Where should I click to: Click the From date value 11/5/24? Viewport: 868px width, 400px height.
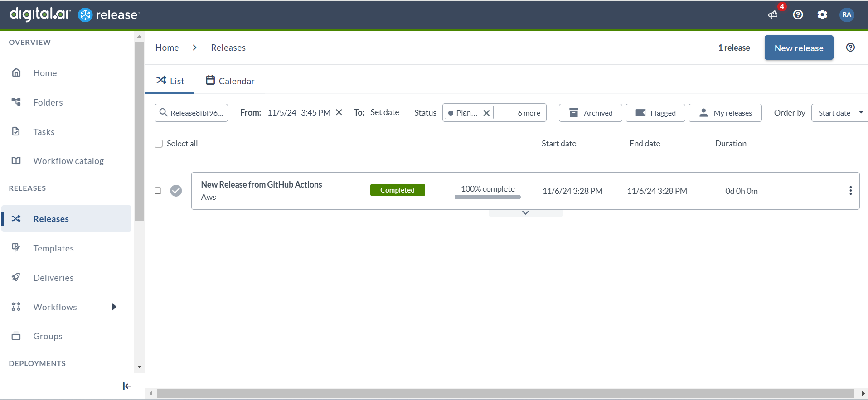pyautogui.click(x=282, y=112)
